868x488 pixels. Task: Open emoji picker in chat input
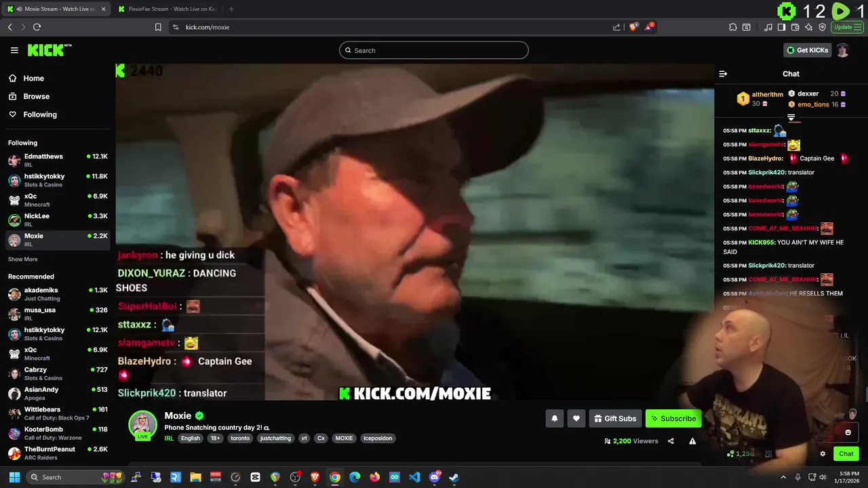[x=848, y=432]
